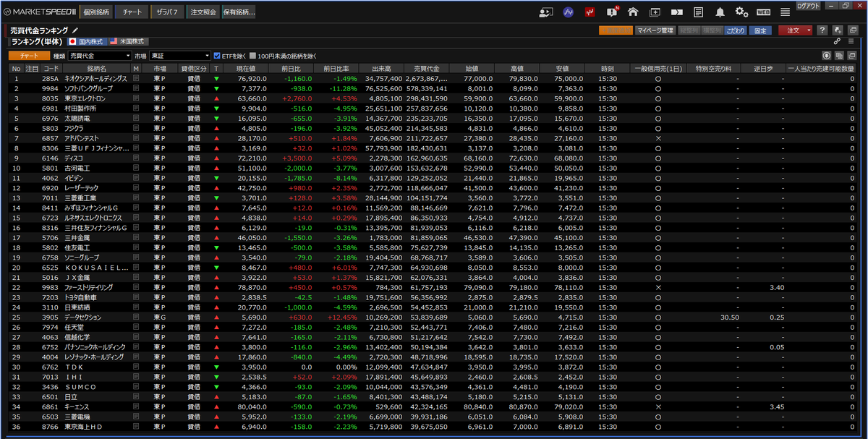Sort by 逆日歩 column header

coord(763,68)
